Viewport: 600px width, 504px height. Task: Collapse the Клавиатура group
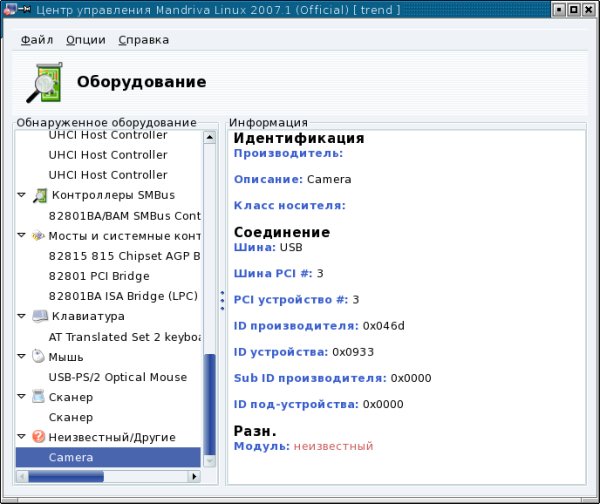[22, 316]
